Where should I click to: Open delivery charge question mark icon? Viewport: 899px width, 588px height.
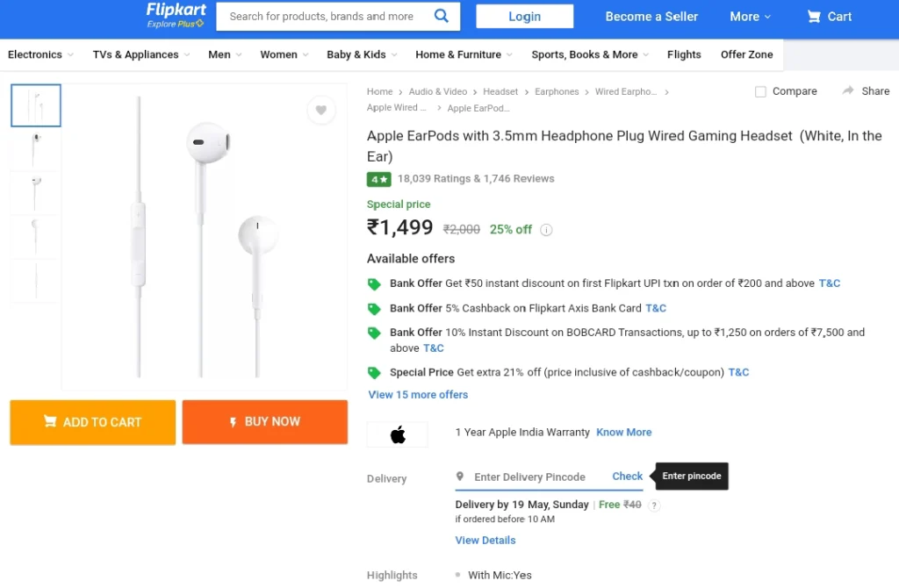(653, 506)
